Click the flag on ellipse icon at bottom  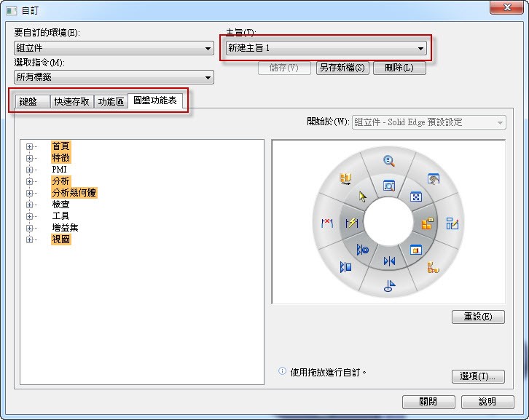[389, 286]
